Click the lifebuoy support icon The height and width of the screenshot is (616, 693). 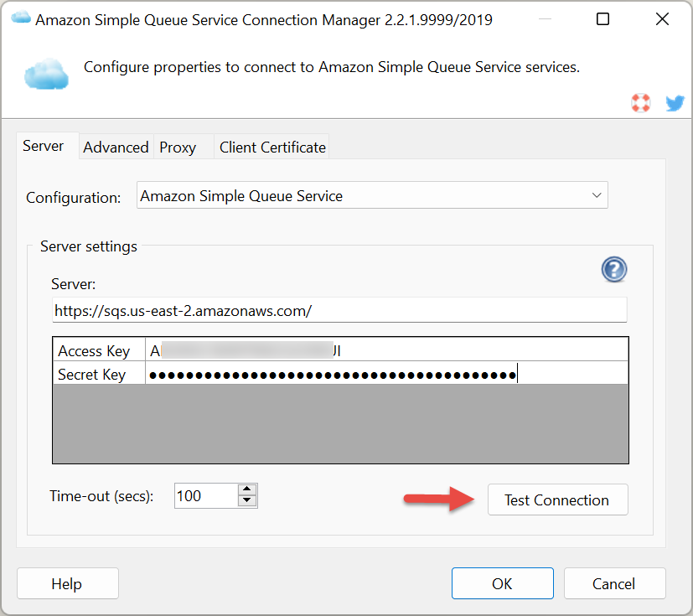pyautogui.click(x=640, y=103)
